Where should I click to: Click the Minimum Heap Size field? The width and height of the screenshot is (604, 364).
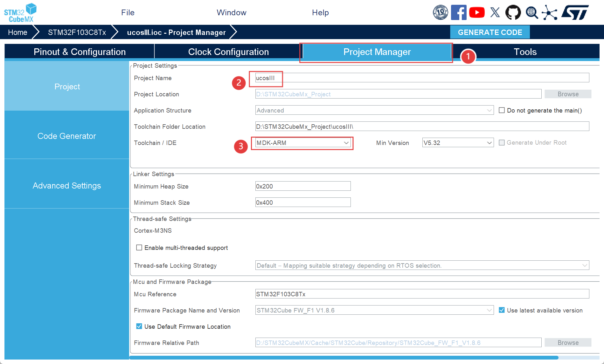(303, 186)
